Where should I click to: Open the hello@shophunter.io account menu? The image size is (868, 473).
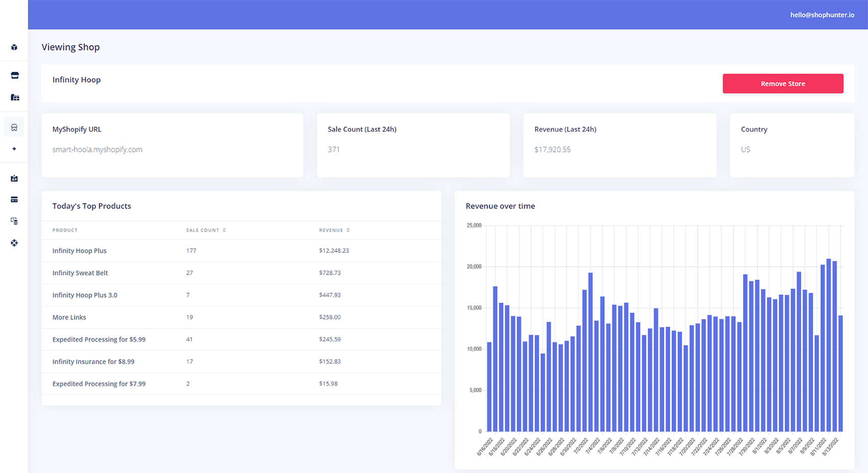point(822,14)
